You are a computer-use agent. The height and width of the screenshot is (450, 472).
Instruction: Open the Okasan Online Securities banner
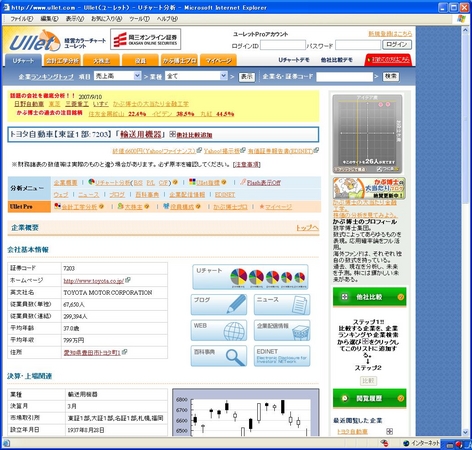click(x=145, y=39)
